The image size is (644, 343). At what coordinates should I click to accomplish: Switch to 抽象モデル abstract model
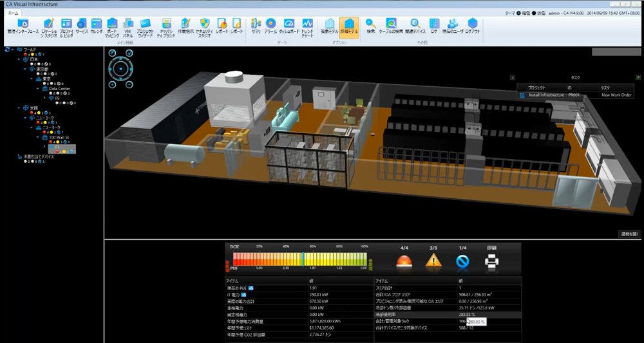click(329, 26)
